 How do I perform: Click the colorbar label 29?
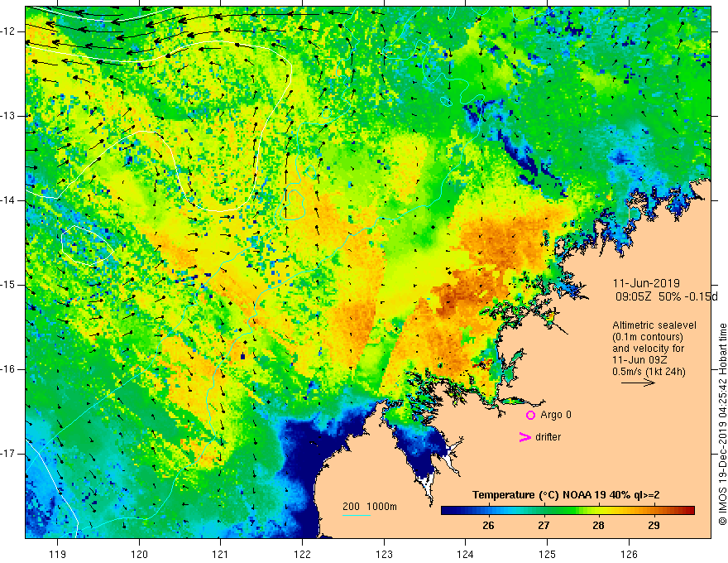(x=654, y=526)
